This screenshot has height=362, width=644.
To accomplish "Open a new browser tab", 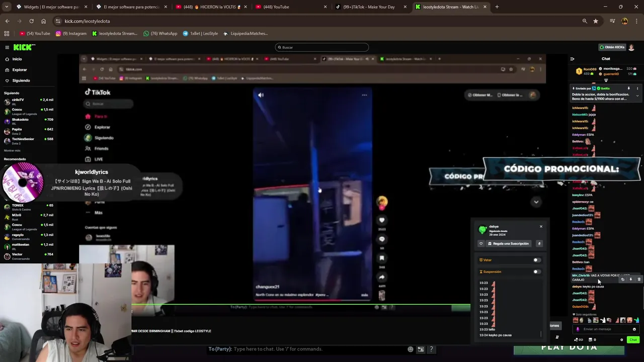I will point(497,7).
